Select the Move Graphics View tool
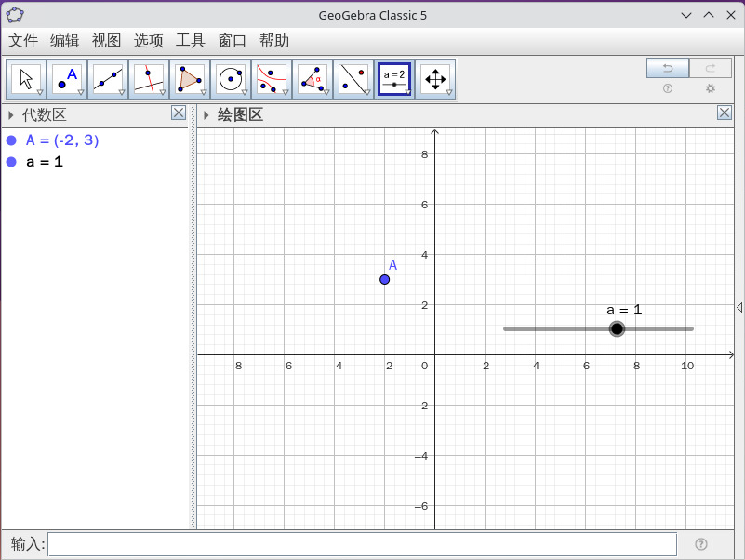Screen dimensions: 745x560 [x=435, y=79]
